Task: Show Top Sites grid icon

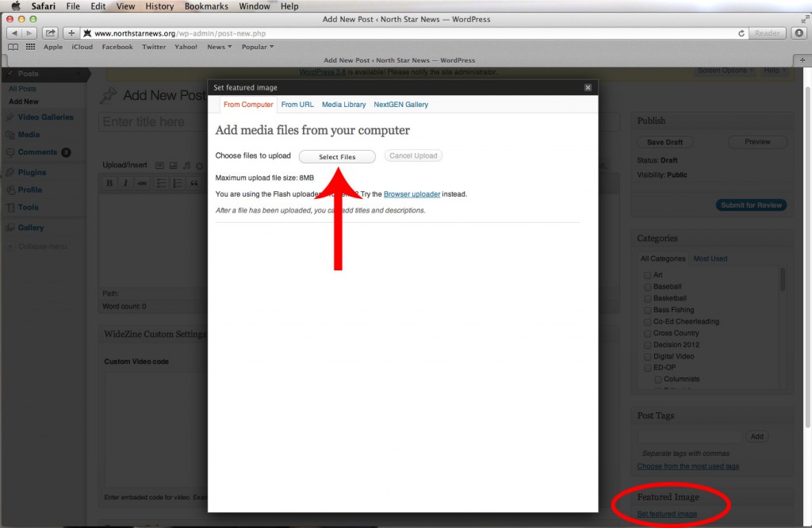Action: click(x=31, y=47)
